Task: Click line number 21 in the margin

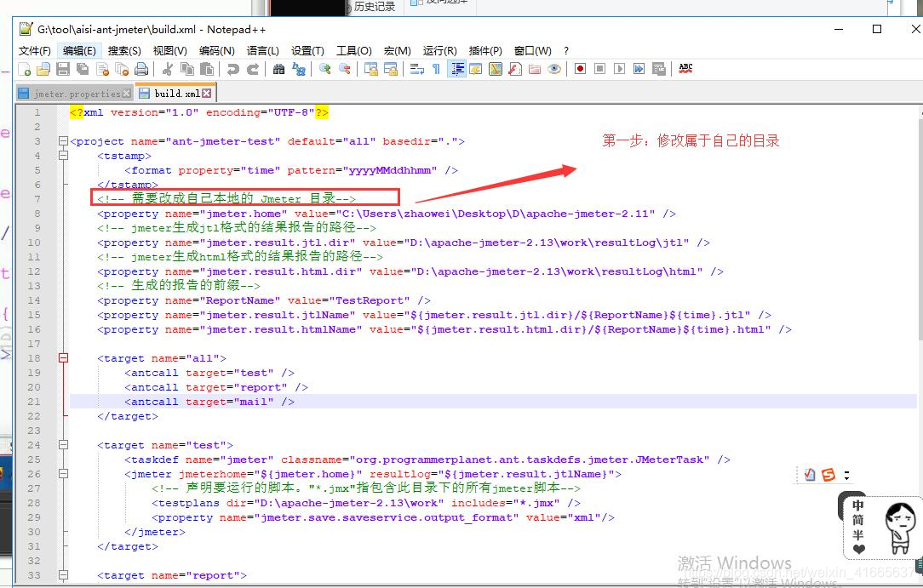Action: point(34,402)
